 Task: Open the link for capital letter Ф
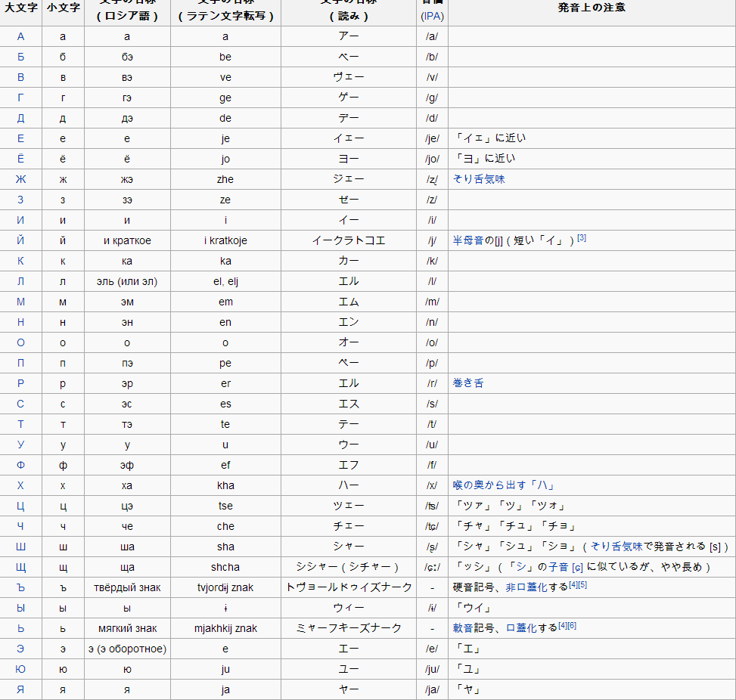click(20, 465)
